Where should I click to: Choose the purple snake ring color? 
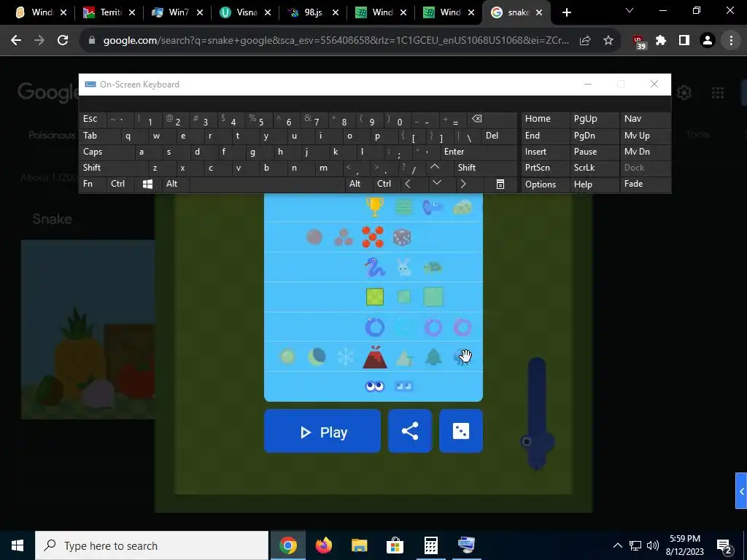tap(433, 327)
